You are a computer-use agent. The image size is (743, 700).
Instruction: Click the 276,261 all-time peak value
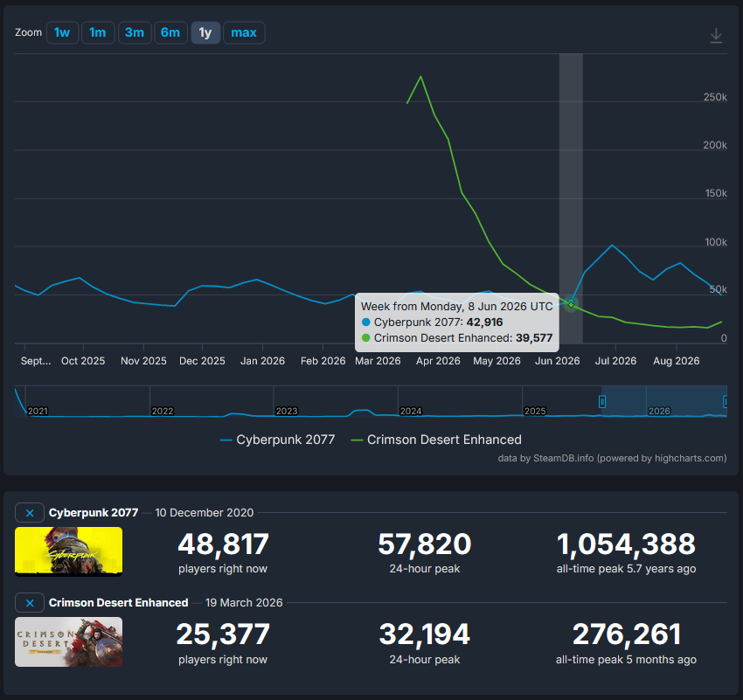pos(627,634)
